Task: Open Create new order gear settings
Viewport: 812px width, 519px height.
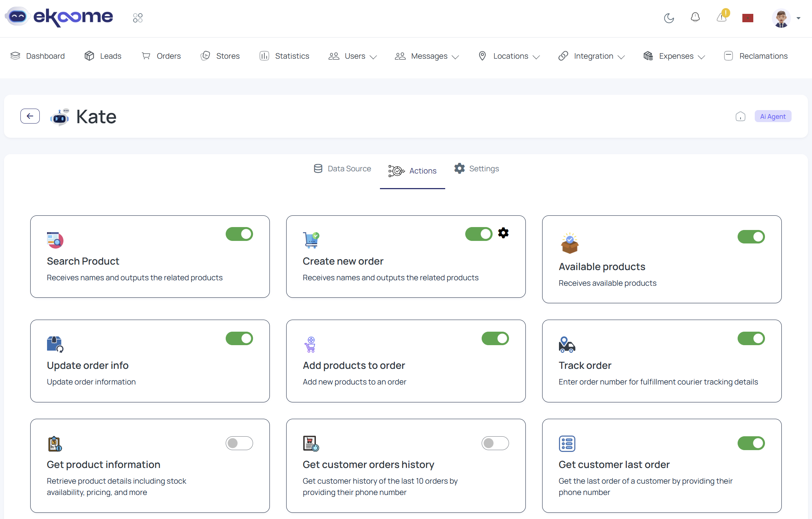Action: 503,233
